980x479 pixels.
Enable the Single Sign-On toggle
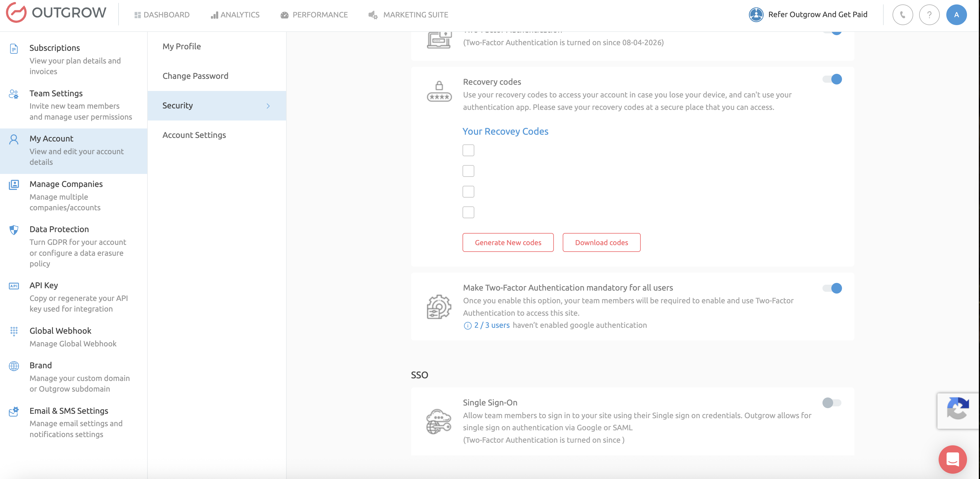click(832, 403)
